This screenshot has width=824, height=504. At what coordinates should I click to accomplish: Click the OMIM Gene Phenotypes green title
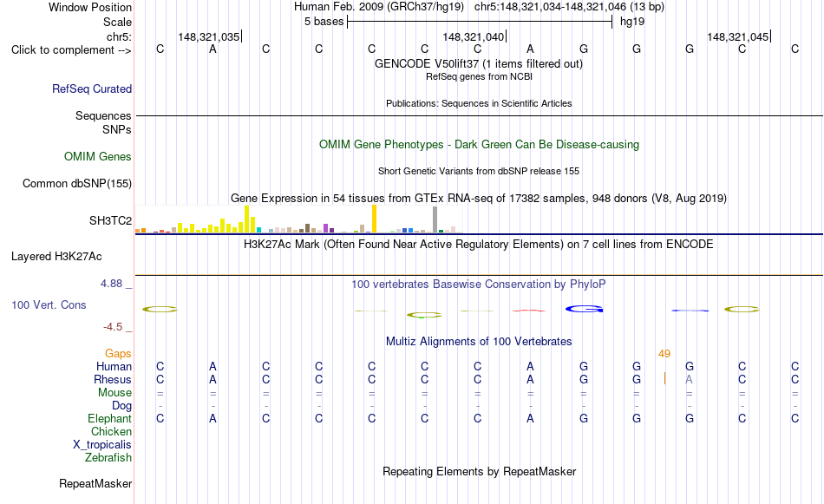480,145
